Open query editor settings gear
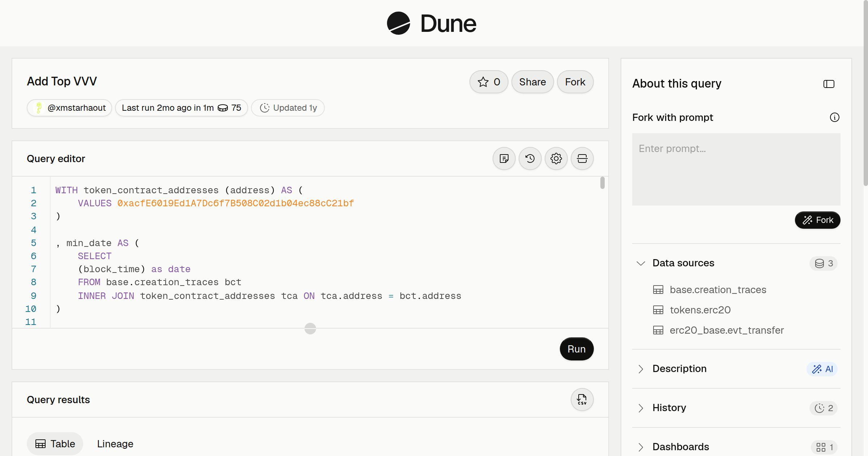 pos(556,159)
